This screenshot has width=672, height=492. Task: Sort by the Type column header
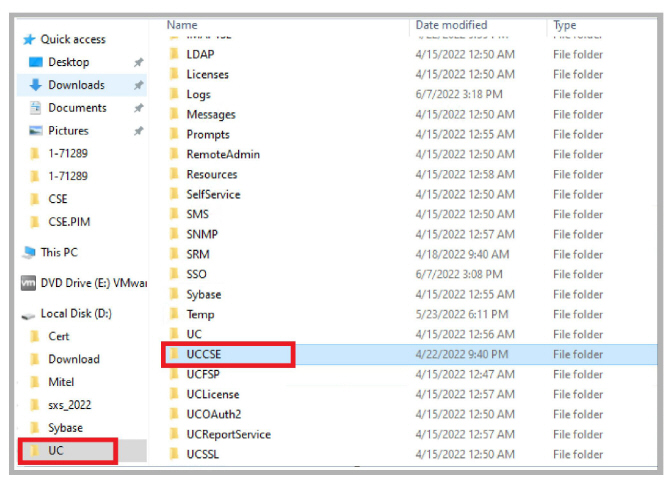(564, 25)
